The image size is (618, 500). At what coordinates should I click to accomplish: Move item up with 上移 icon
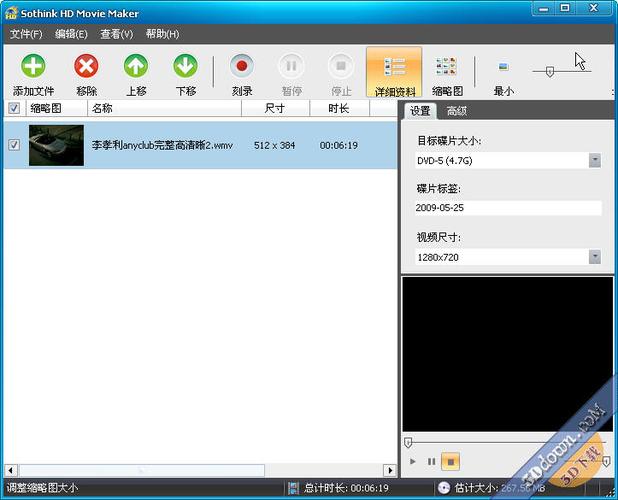pos(136,66)
